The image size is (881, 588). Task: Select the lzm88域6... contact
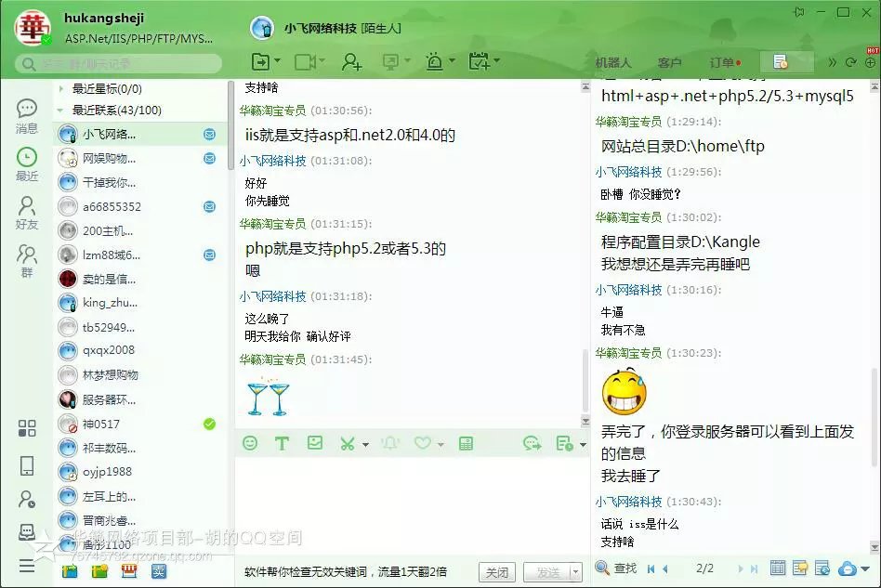coord(140,255)
